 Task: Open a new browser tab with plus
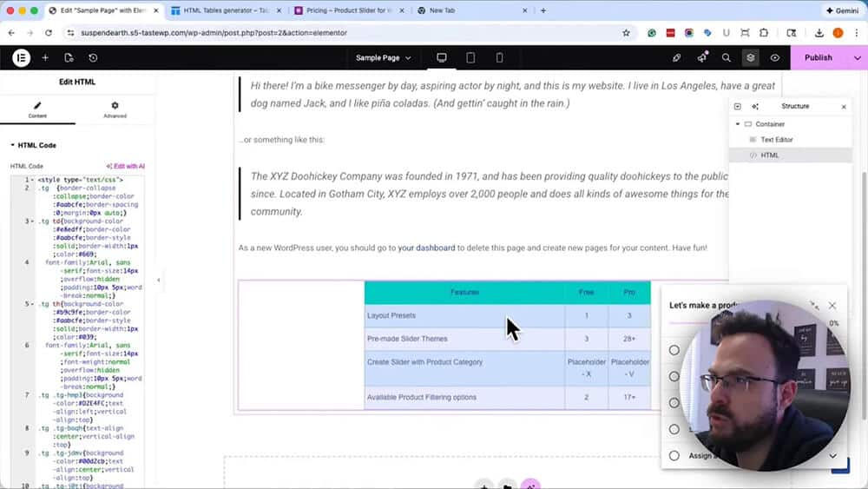pos(543,10)
